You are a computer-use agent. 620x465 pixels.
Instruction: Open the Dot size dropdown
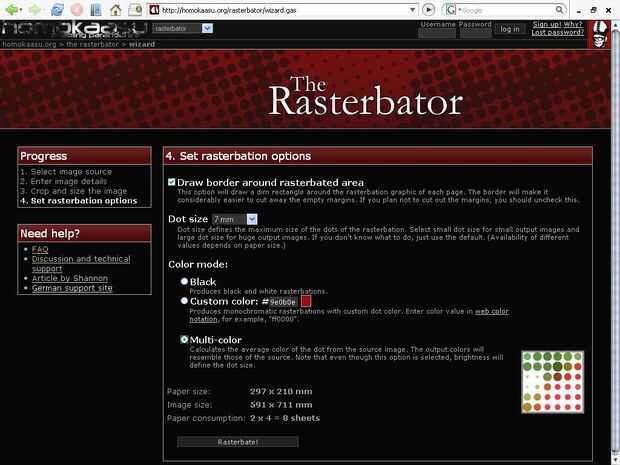235,219
